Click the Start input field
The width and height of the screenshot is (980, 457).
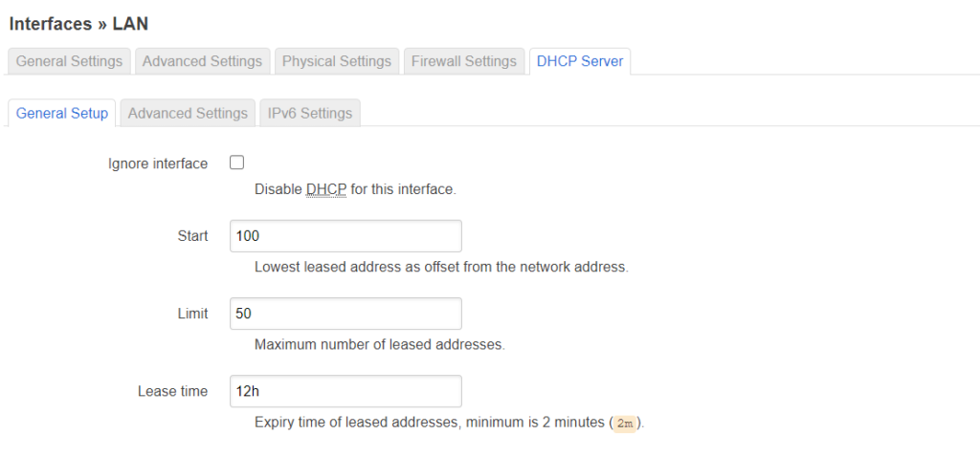click(345, 236)
